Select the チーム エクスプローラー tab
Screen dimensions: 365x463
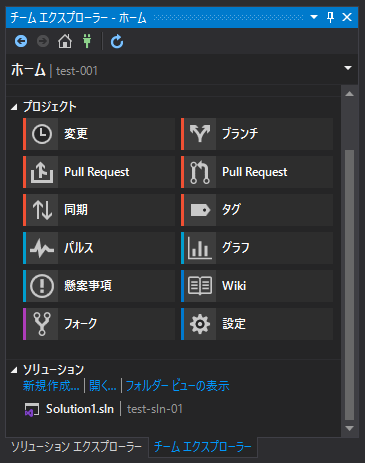[x=203, y=447]
